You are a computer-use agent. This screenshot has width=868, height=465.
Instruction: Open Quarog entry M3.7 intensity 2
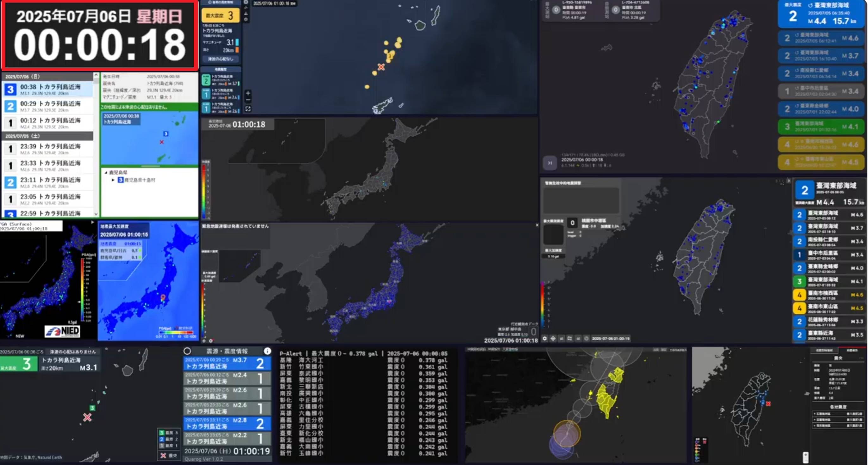coord(227,363)
